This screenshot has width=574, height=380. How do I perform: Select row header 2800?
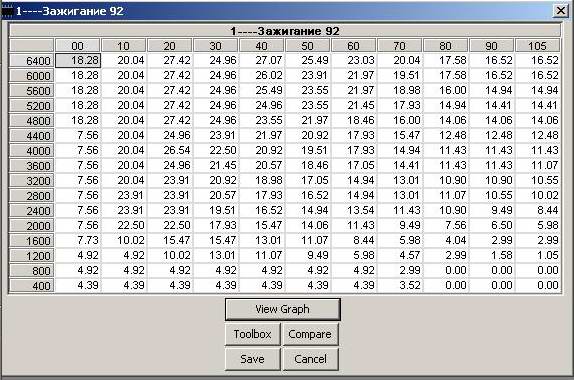click(32, 195)
